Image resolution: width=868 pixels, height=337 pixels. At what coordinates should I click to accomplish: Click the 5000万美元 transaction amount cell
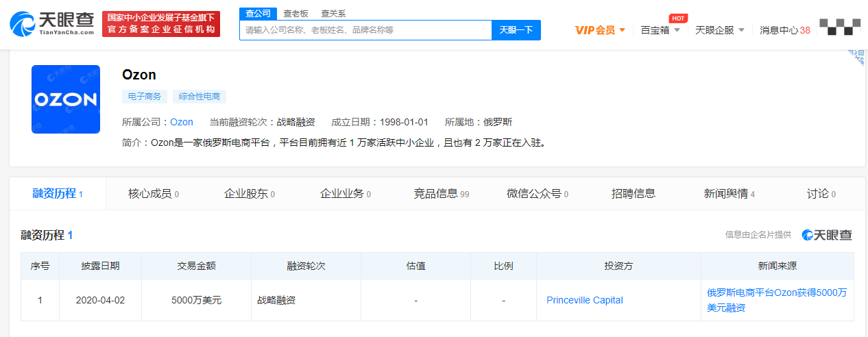click(x=197, y=300)
